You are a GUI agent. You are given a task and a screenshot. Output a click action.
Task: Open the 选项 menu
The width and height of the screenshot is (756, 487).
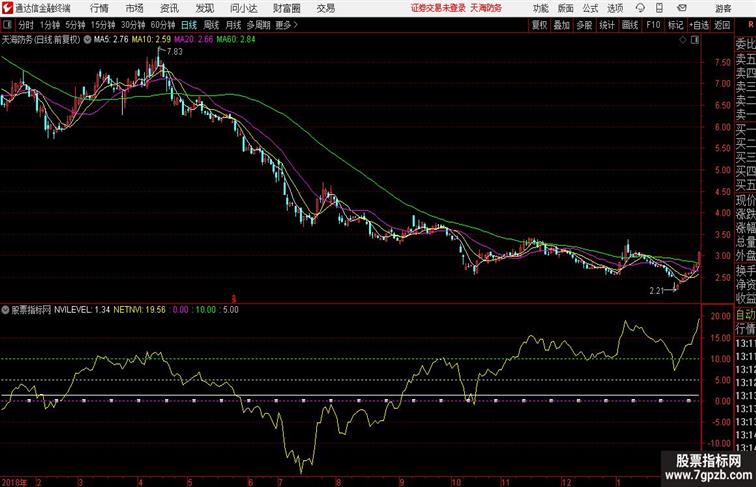pyautogui.click(x=615, y=8)
